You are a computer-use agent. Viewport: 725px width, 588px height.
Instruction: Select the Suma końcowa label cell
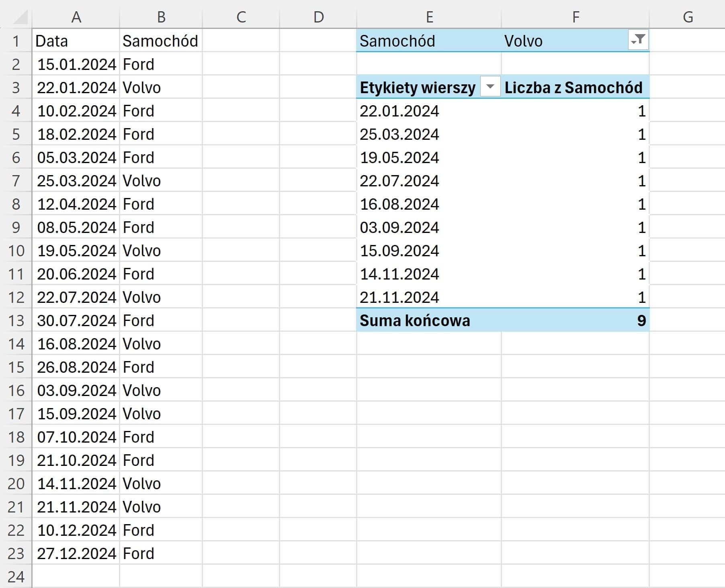(x=429, y=321)
